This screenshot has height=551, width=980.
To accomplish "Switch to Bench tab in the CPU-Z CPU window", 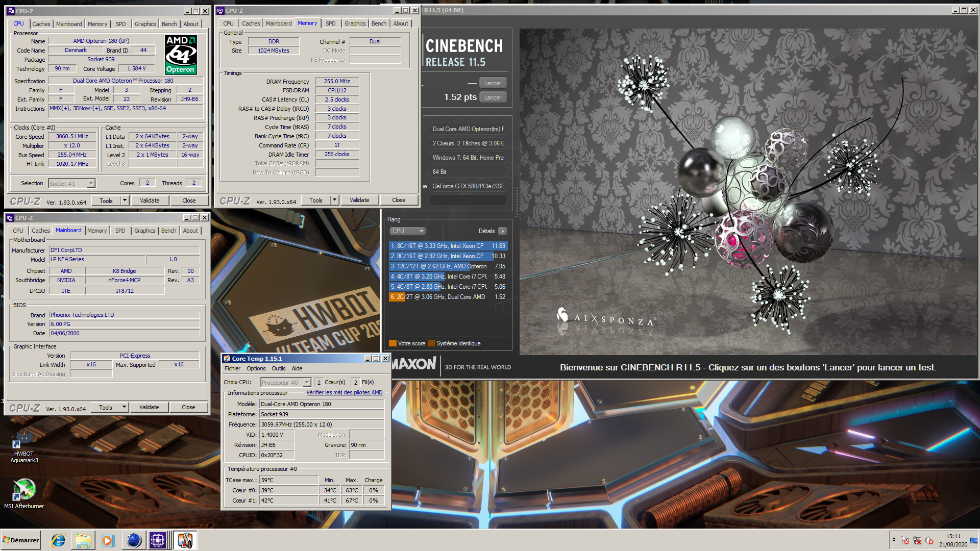I will (169, 24).
